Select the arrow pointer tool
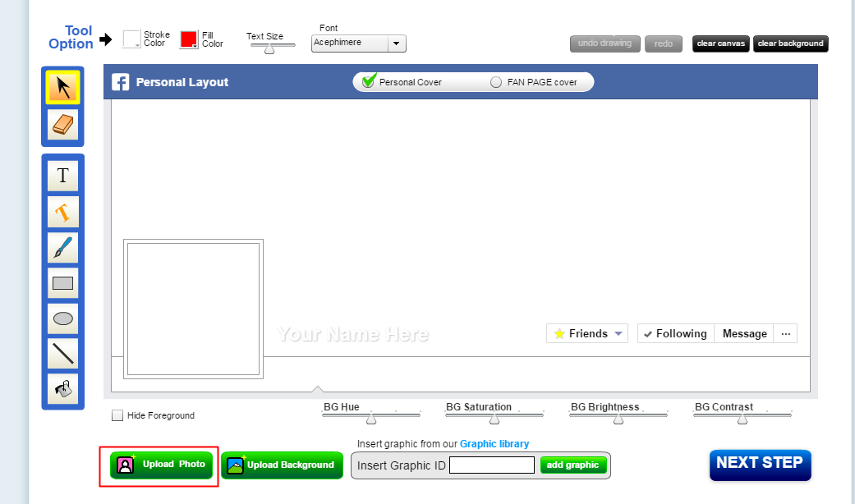The image size is (855, 504). pyautogui.click(x=62, y=88)
